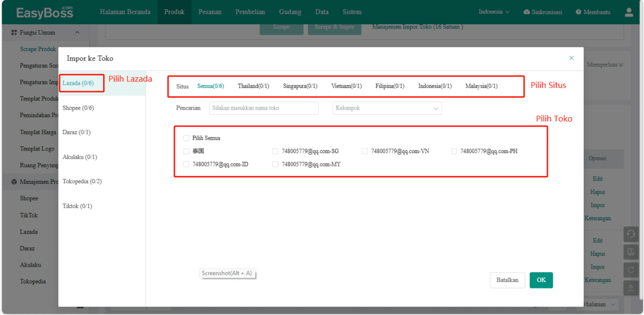Open TikTok under Manajemen Produk sidebar
This screenshot has width=644, height=315.
[29, 215]
